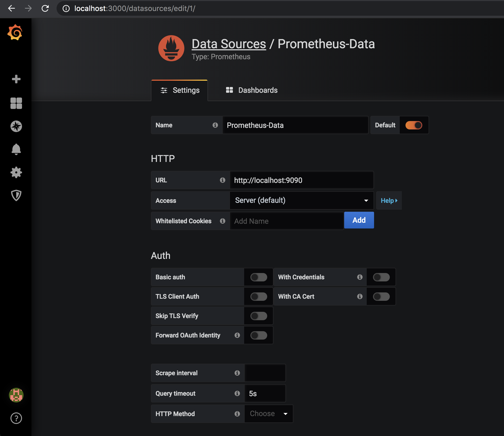This screenshot has height=436, width=504.
Task: View site information icon in address bar
Action: tap(66, 9)
